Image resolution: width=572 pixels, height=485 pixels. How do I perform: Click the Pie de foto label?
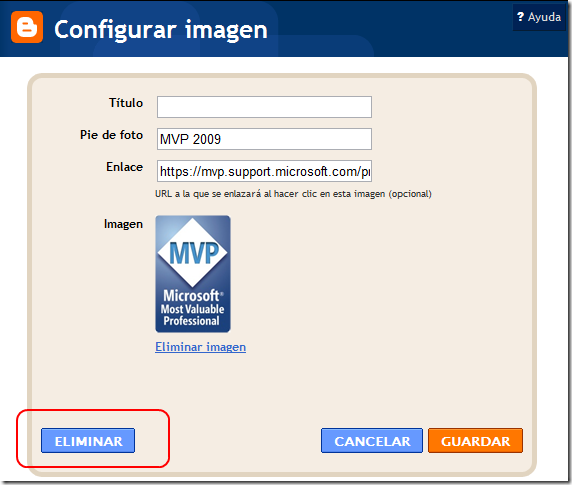pos(111,135)
